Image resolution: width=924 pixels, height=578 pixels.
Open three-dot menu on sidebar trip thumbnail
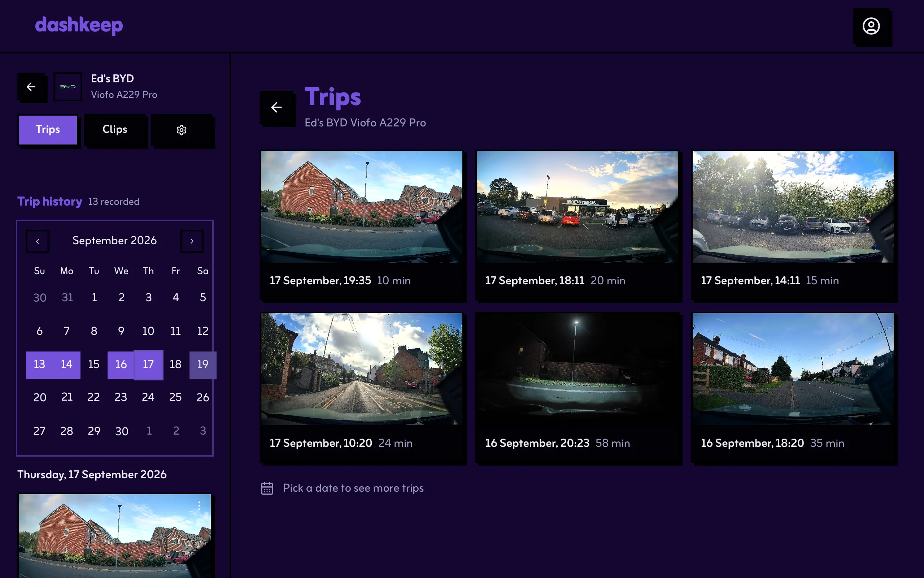click(x=199, y=506)
